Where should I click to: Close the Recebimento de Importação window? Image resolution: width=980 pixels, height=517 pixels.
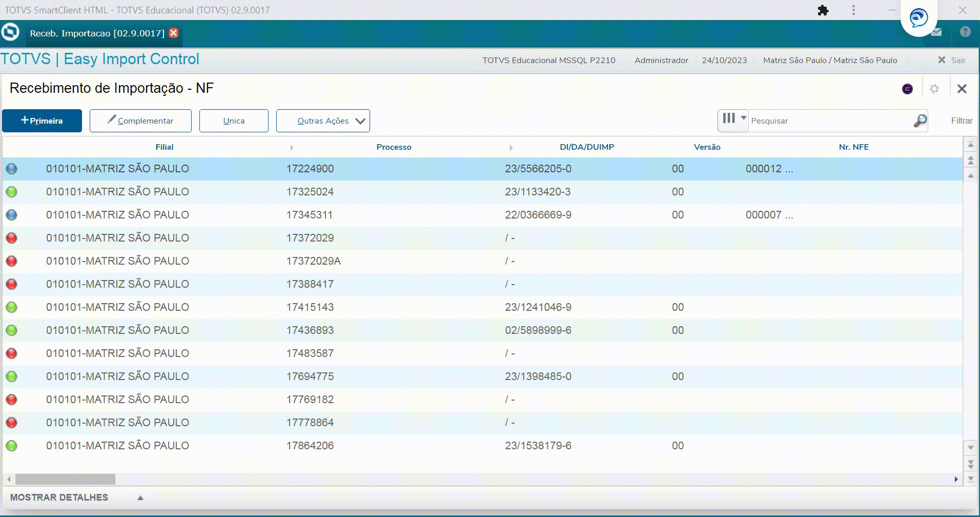(962, 89)
